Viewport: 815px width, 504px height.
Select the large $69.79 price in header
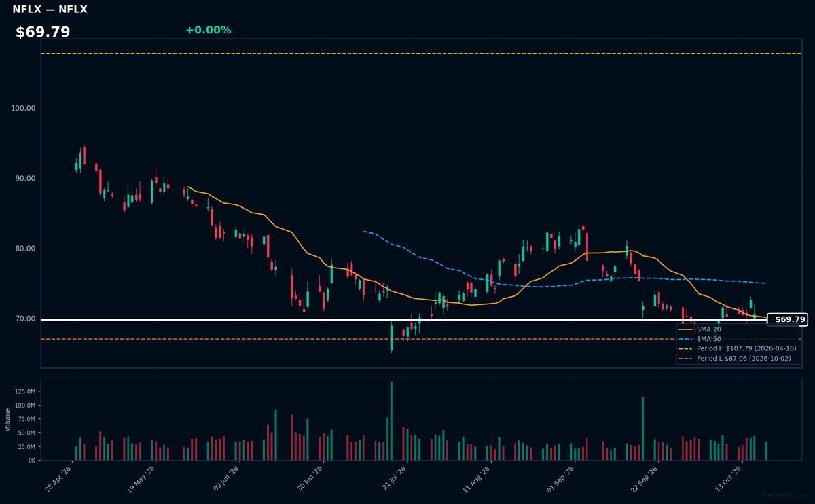pyautogui.click(x=43, y=32)
